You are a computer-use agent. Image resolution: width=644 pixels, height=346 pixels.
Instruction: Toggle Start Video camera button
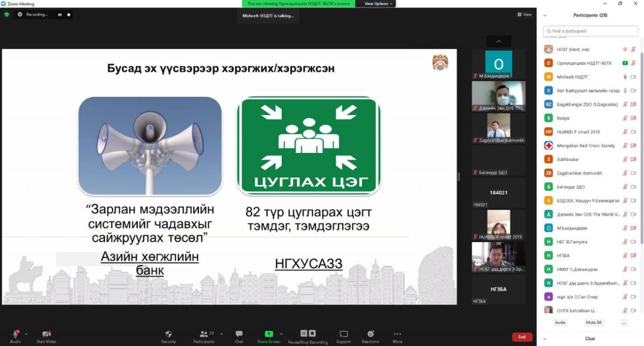pyautogui.click(x=46, y=334)
